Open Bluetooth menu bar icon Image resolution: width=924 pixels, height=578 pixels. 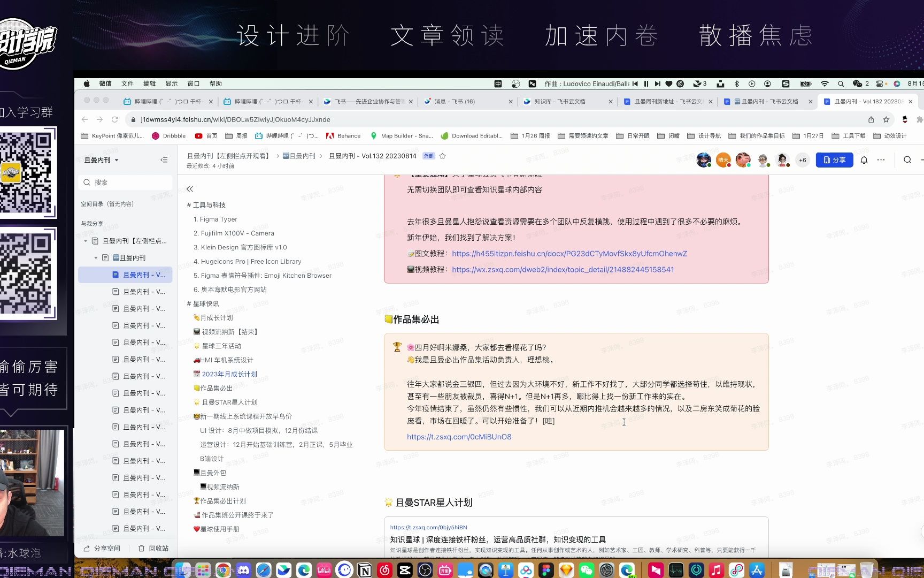pos(736,83)
